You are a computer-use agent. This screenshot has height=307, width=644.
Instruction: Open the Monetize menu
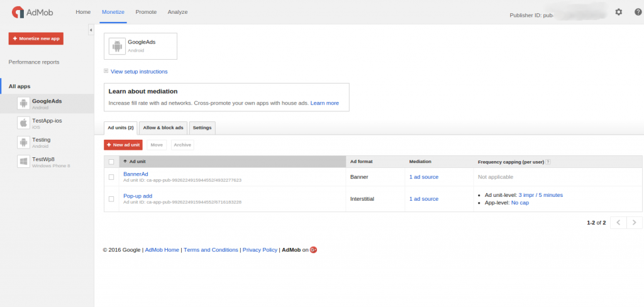pos(113,12)
